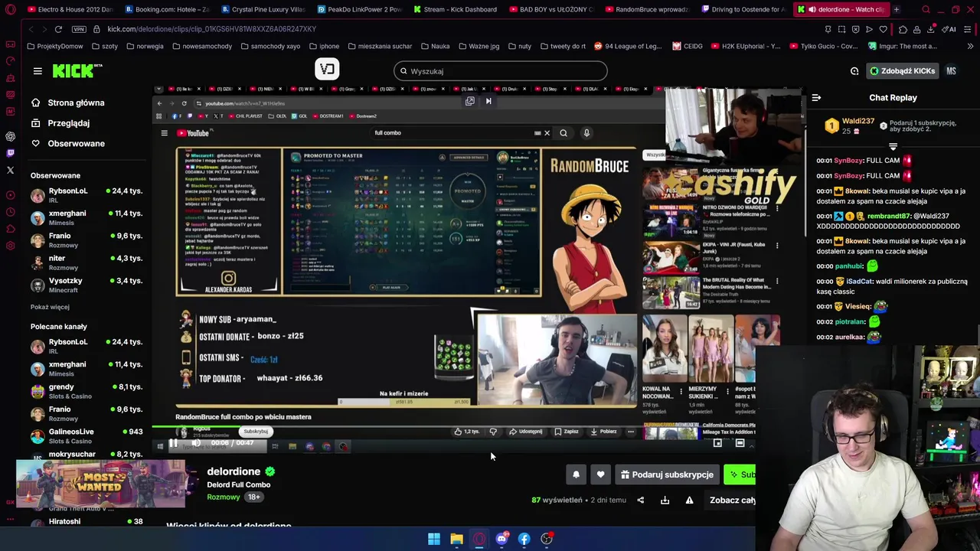Toggle notifications bell for delordione
Screen dimensions: 980x551
pos(577,474)
